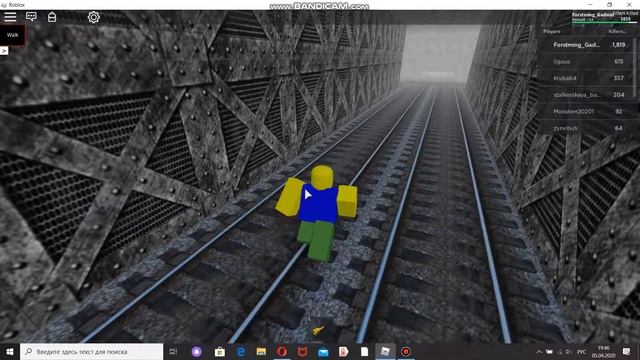Viewport: 640px width, 360px height.
Task: Open the purple Alice assistant taskbar icon
Action: click(197, 351)
